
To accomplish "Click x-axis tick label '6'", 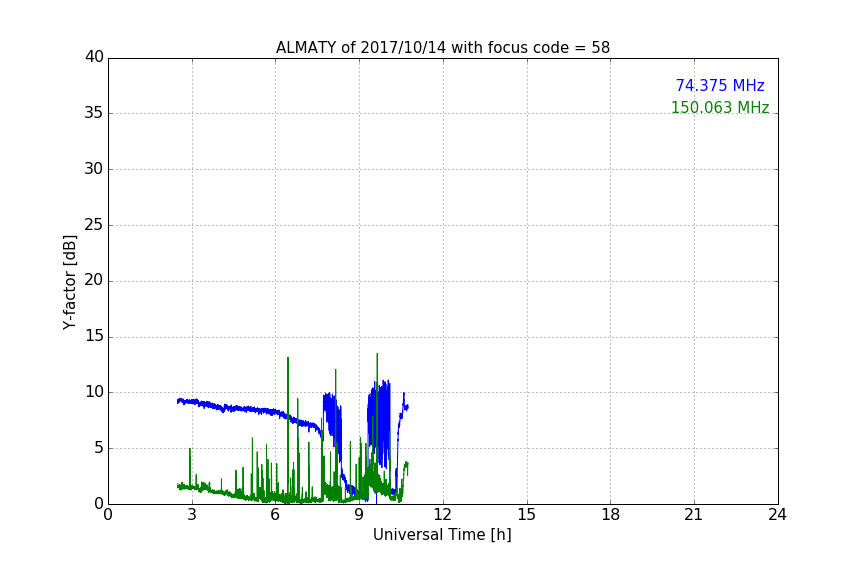I will tap(276, 515).
